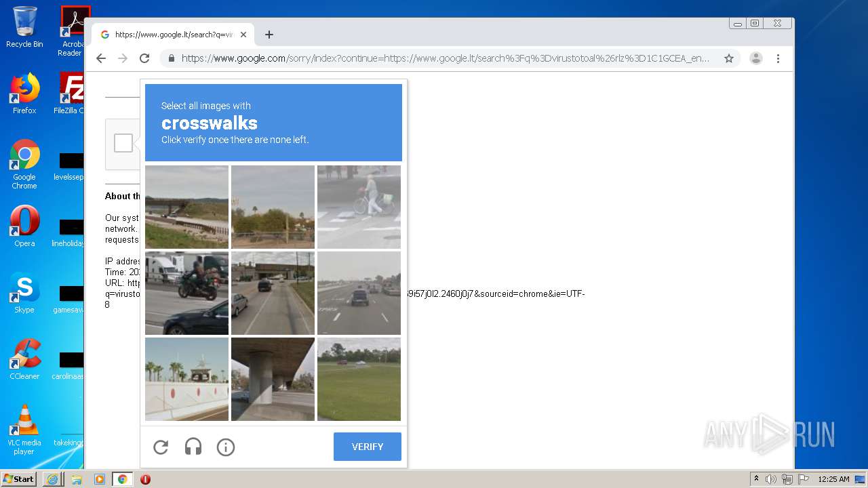Image resolution: width=868 pixels, height=488 pixels.
Task: Open Recycle Bin on desktop
Action: coord(24,27)
